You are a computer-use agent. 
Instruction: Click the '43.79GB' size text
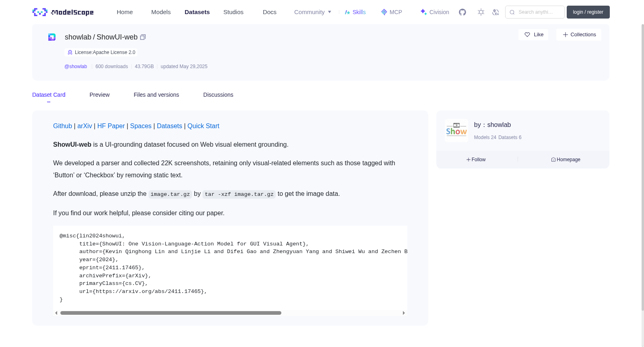[x=144, y=66]
